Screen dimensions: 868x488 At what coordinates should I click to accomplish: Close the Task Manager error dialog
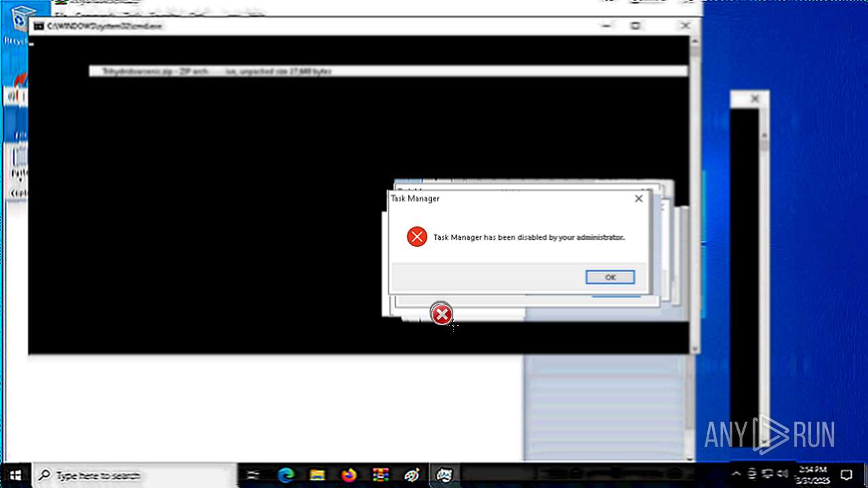coord(638,199)
